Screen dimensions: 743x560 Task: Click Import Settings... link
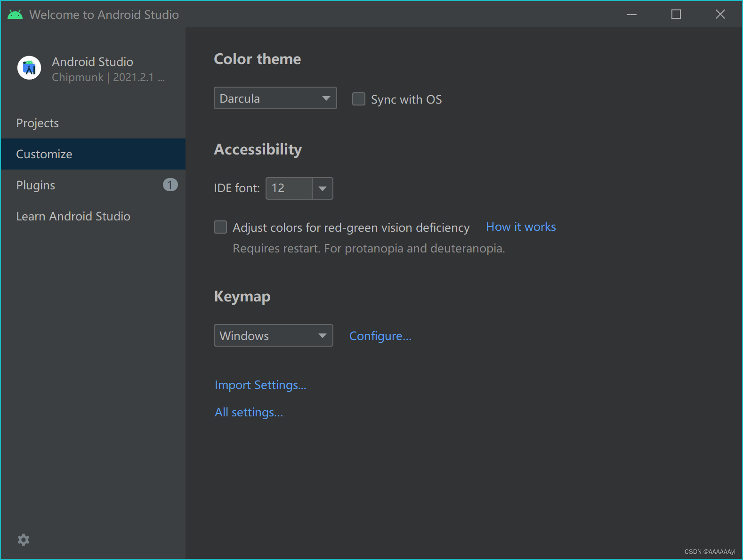tap(260, 385)
